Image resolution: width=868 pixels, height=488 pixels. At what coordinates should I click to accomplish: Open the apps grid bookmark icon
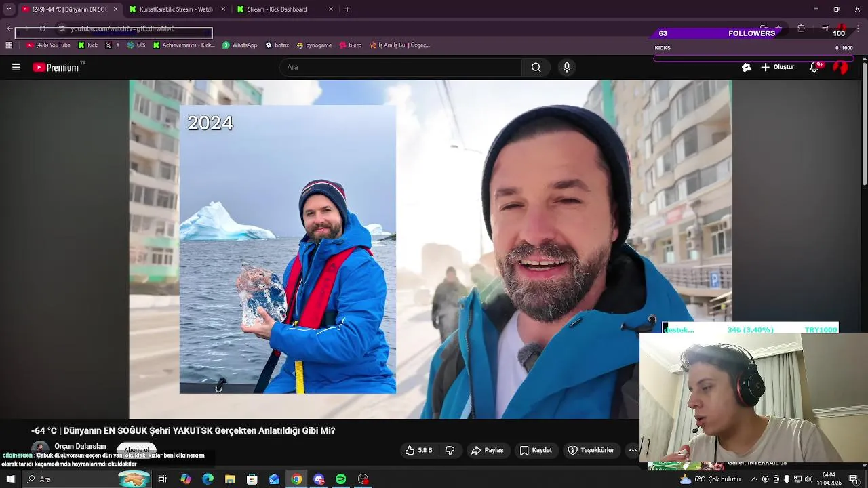point(9,45)
